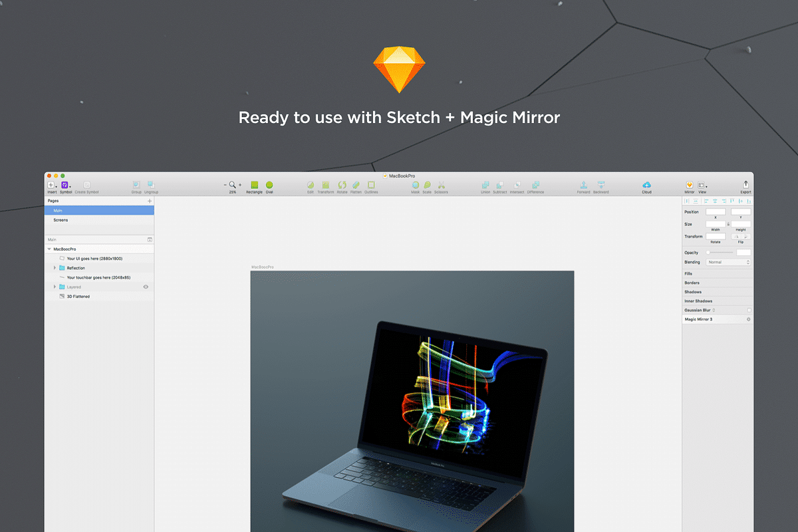Click the zoom magnifier icon at 25%
The image size is (798, 532).
[232, 185]
